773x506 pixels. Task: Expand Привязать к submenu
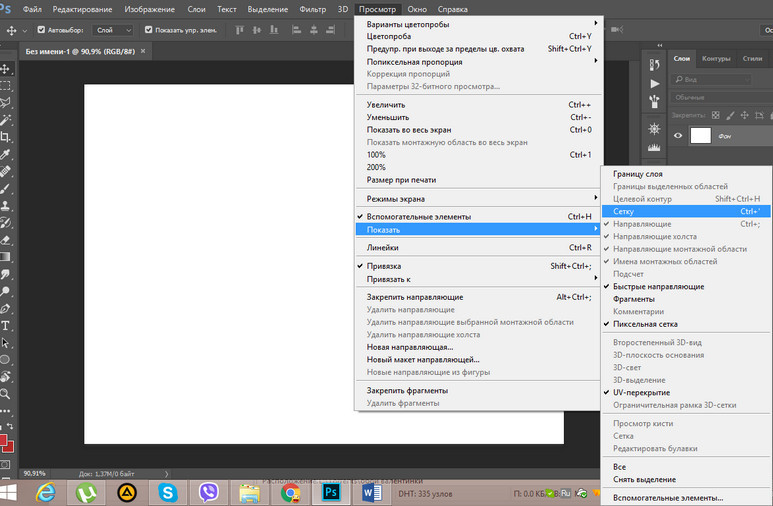478,279
